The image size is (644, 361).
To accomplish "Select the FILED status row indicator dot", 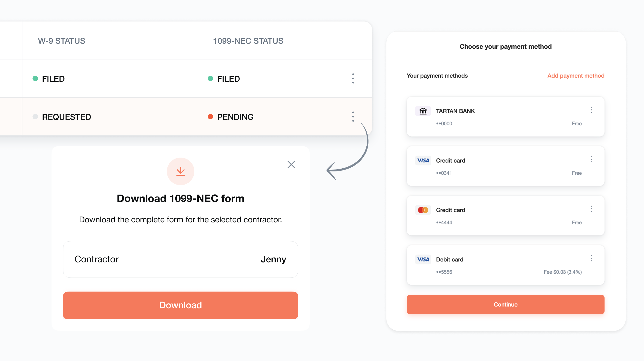I will (x=35, y=79).
